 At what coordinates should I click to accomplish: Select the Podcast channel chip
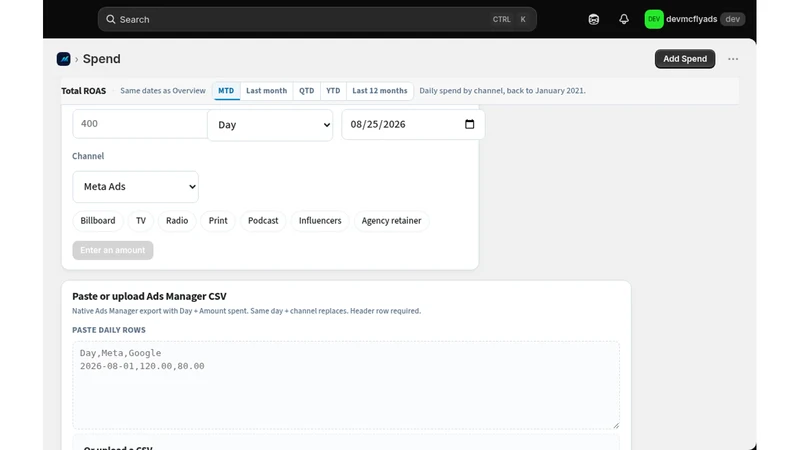[x=263, y=221]
